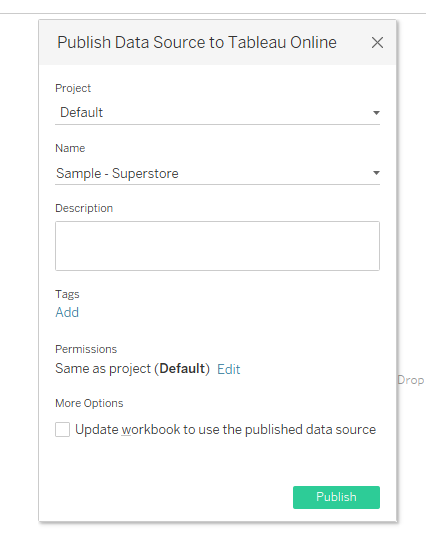Click the Name field label

[x=70, y=148]
